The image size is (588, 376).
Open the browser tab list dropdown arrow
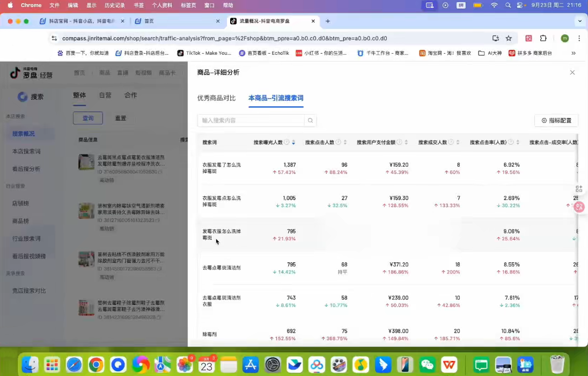tap(579, 21)
